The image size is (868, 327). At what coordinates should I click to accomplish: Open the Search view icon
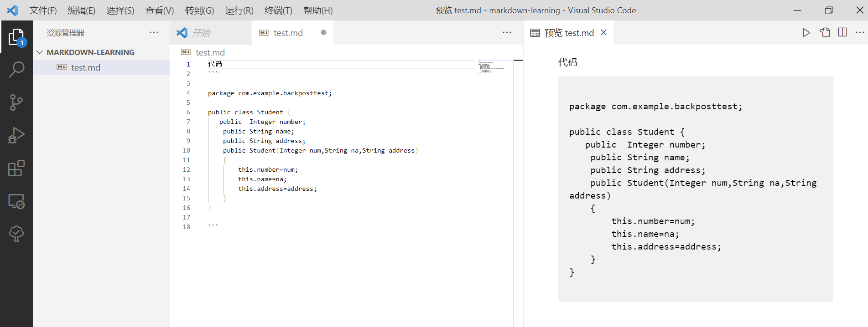tap(16, 70)
